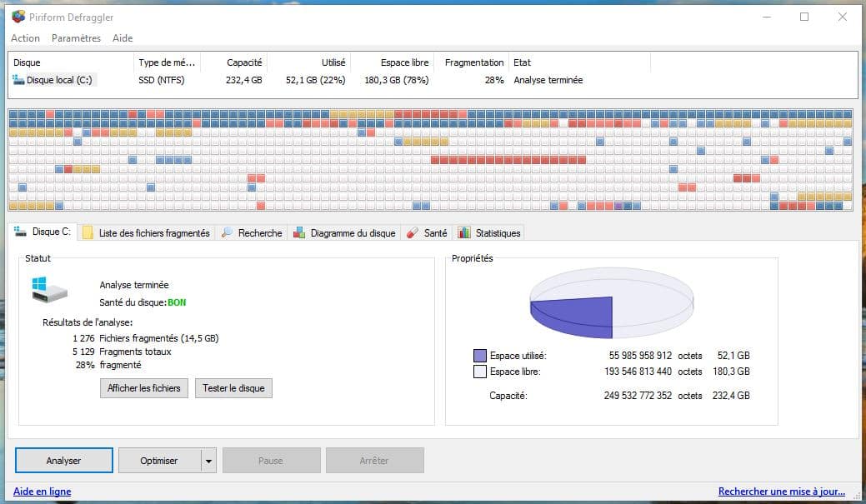
Task: Click the folder icon on fragmented files tab
Action: pyautogui.click(x=88, y=233)
